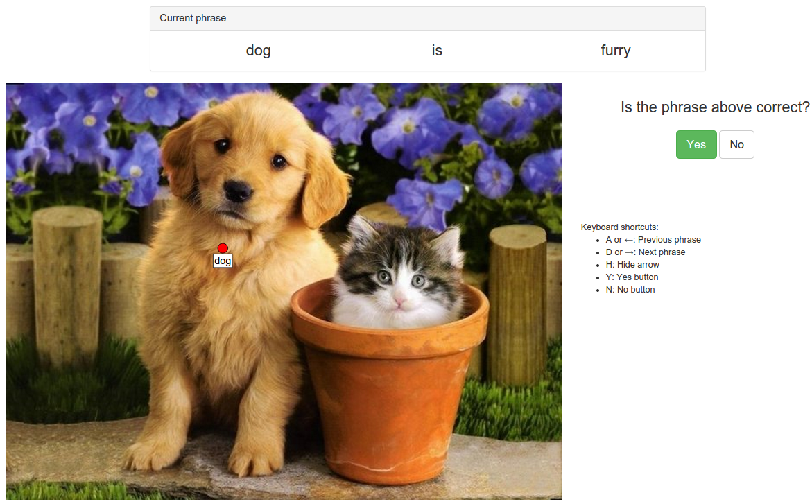Click the "Next phrase" shortcut entry
Image resolution: width=812 pixels, height=504 pixels.
[x=646, y=252]
